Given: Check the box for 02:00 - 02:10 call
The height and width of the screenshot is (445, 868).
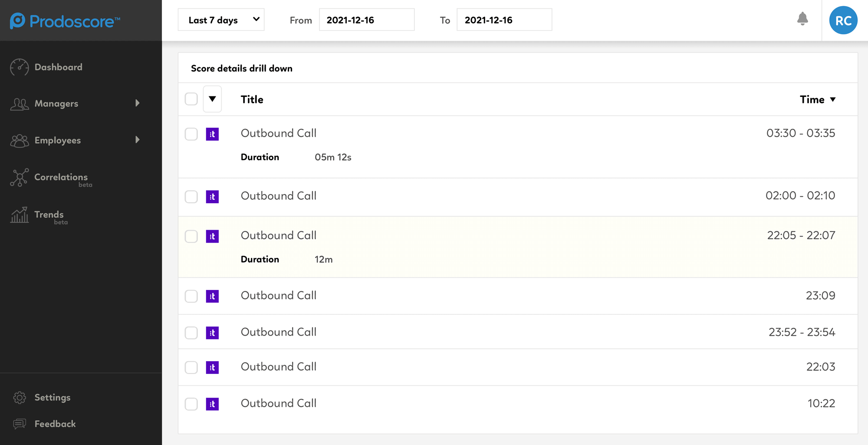Looking at the screenshot, I should point(191,197).
